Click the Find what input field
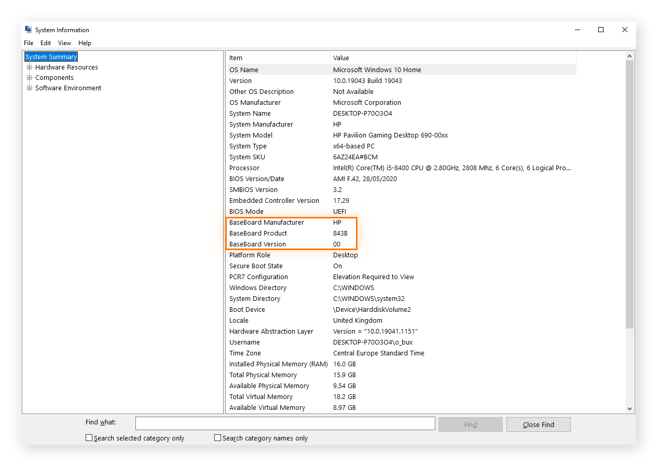The image size is (660, 468). coord(285,423)
